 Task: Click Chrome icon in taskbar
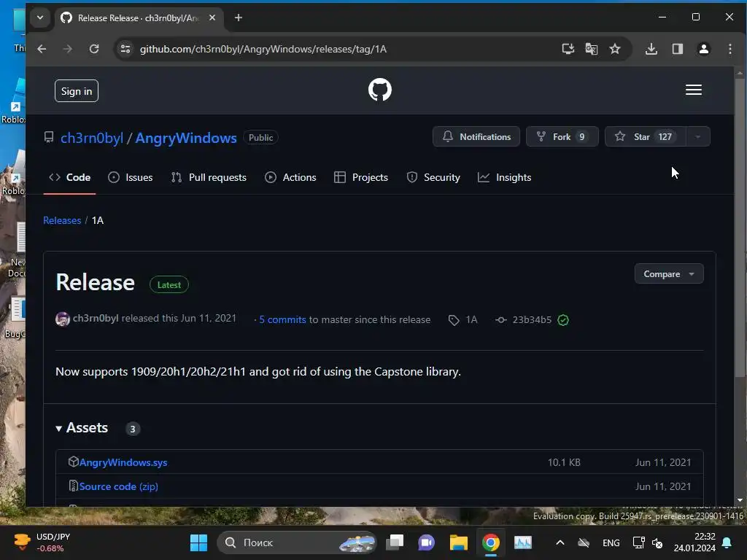coord(491,542)
